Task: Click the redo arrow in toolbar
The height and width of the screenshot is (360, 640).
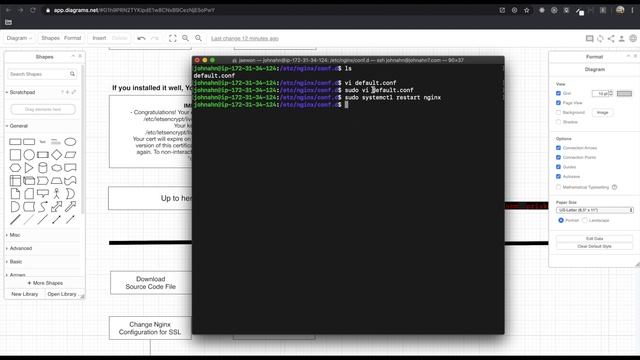Action: 155,38
